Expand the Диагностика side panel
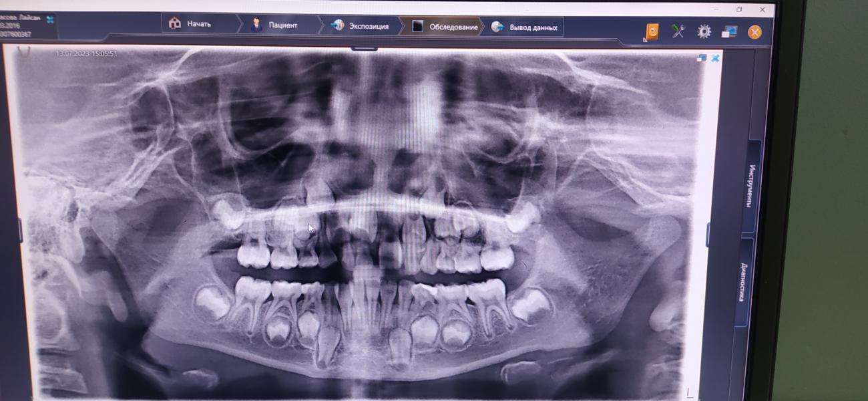This screenshot has height=401, width=868. [x=744, y=282]
